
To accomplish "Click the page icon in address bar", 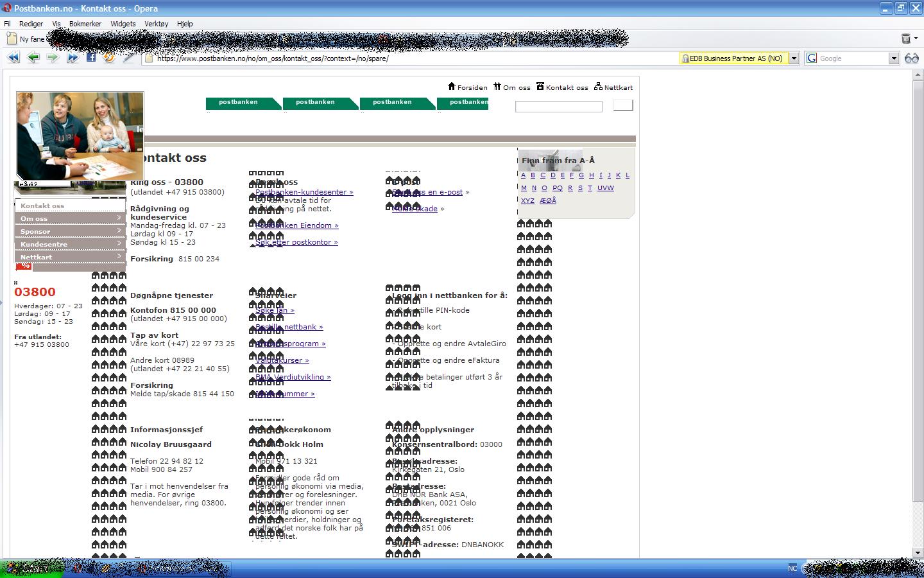I will 149,58.
